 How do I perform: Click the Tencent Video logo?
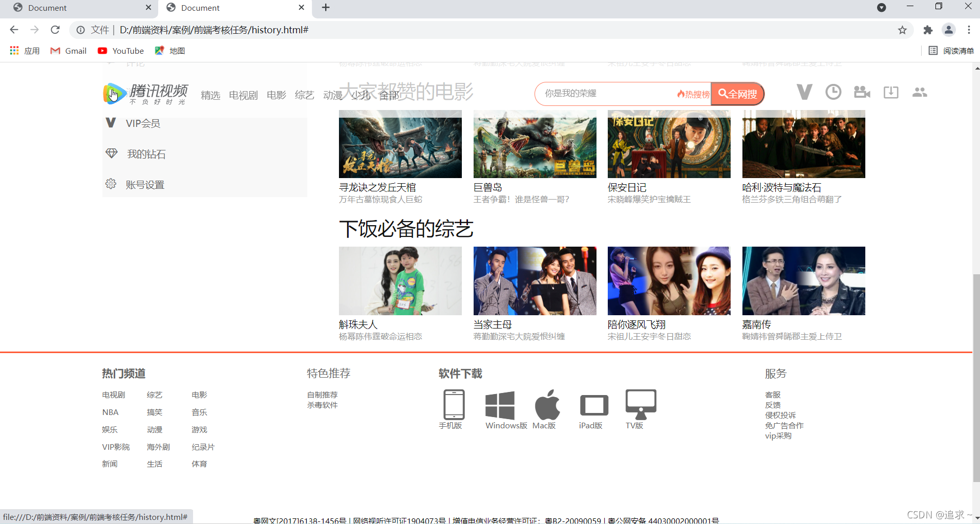(x=146, y=94)
